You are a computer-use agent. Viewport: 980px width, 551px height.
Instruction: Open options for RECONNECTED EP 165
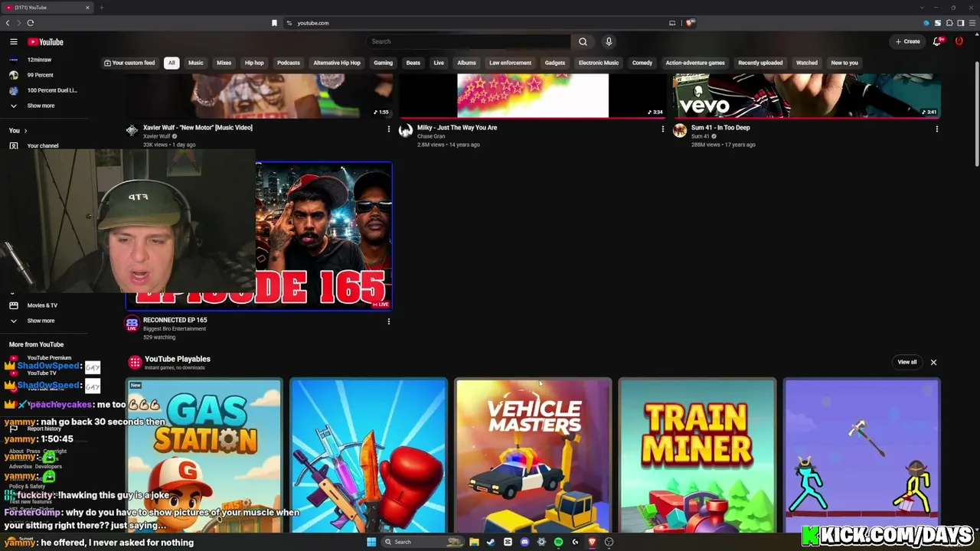(x=388, y=321)
